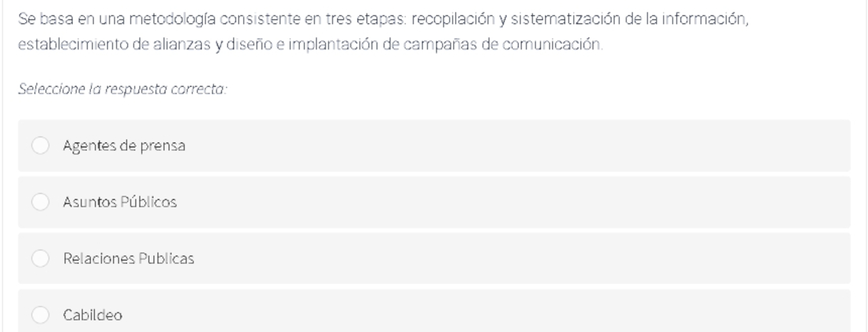
Task: Click the "Cabildeo" answer label
Action: [x=93, y=314]
